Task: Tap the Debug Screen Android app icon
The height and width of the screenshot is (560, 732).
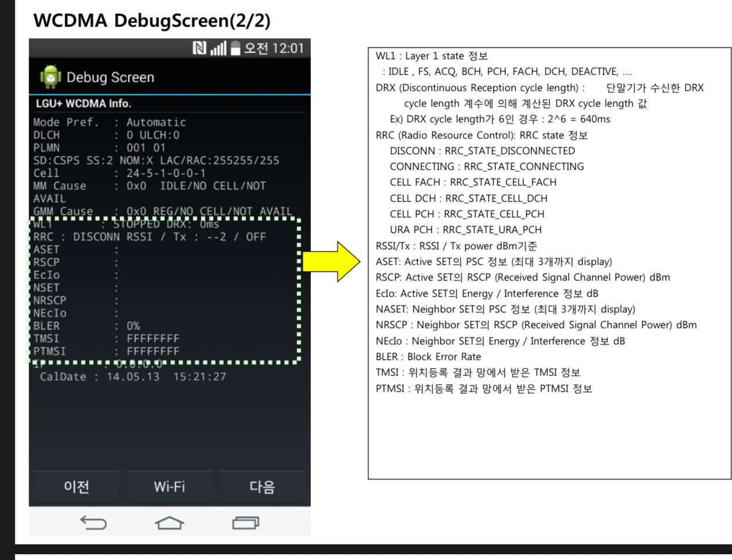Action: (50, 77)
